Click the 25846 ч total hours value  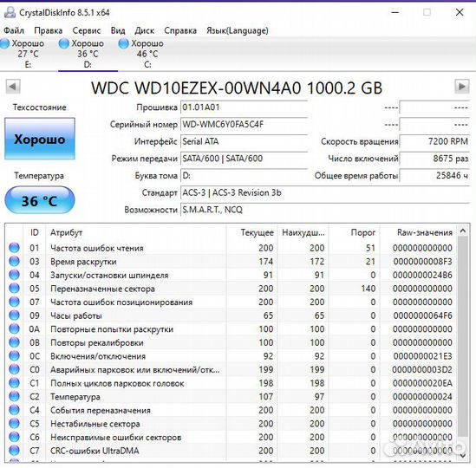click(434, 175)
